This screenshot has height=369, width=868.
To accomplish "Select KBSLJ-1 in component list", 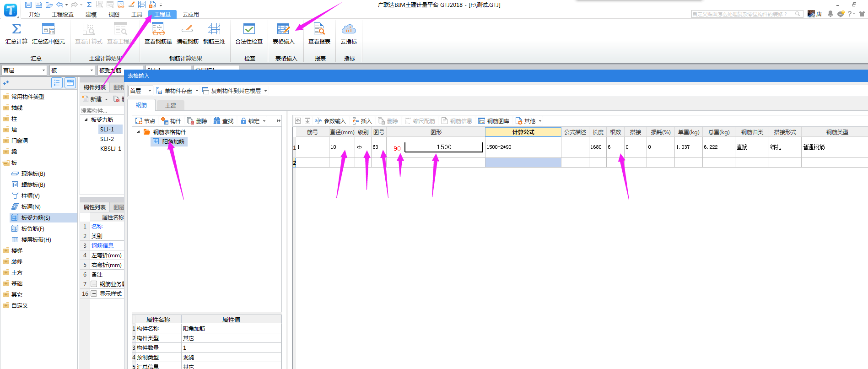I will pos(111,148).
